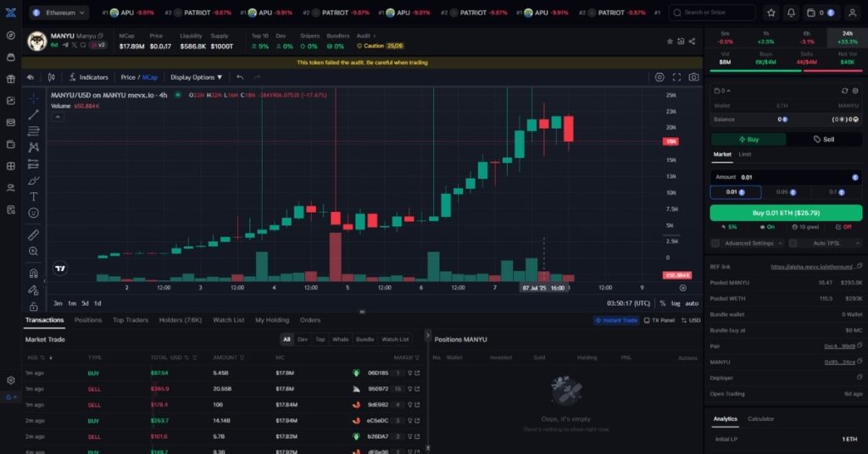Viewport: 868px width, 454px height.
Task: Open the REF link URL
Action: (x=812, y=267)
